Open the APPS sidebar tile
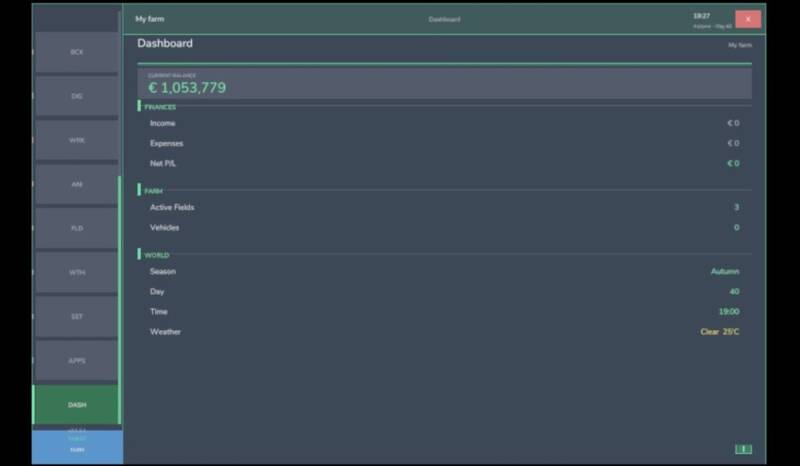Image resolution: width=800 pixels, height=466 pixels. click(x=77, y=360)
